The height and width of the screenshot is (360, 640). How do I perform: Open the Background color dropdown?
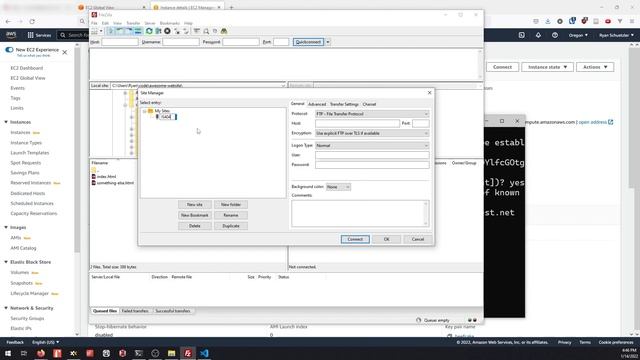[338, 187]
